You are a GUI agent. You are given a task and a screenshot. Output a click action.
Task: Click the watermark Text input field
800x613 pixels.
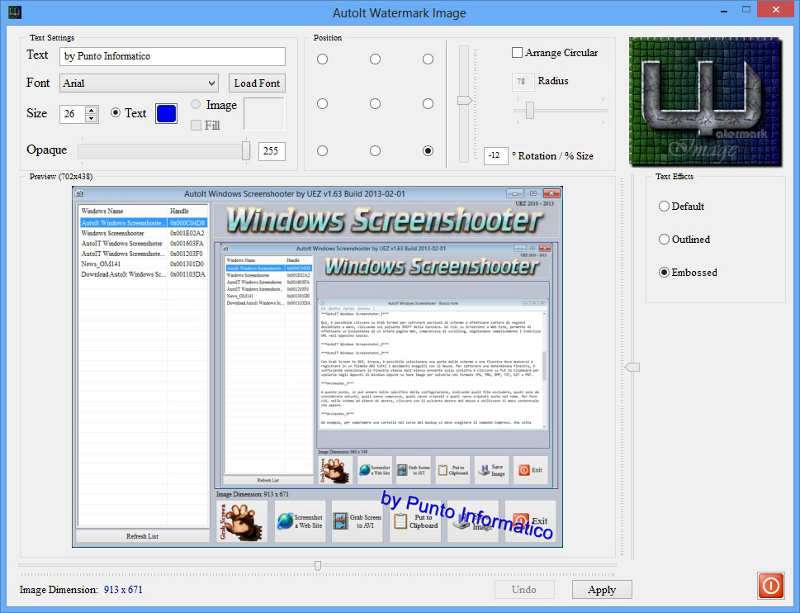[x=171, y=56]
